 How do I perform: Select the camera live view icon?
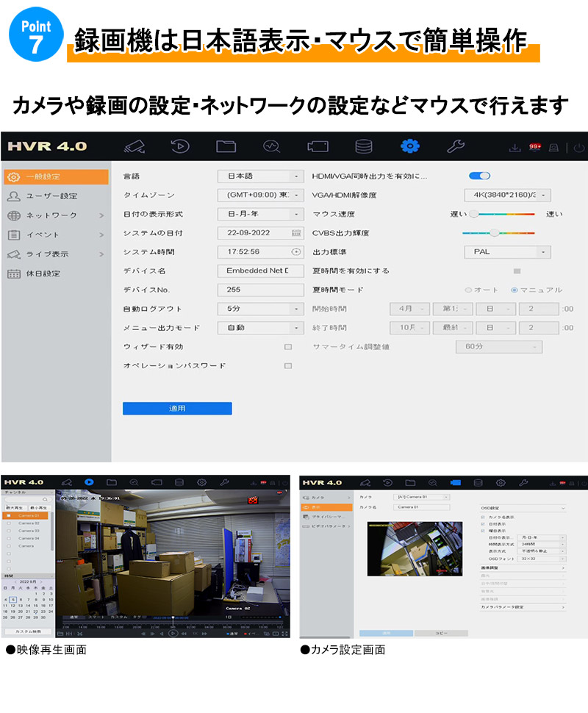[x=136, y=147]
